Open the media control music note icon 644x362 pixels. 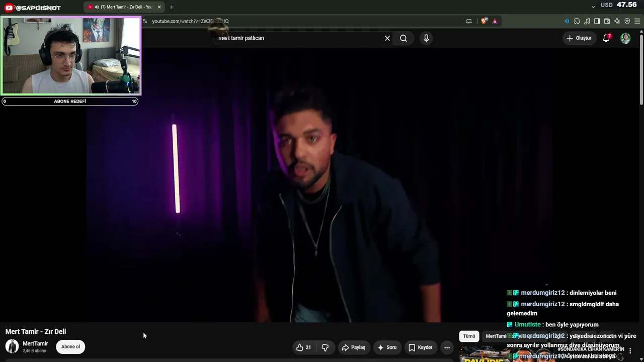tap(587, 21)
